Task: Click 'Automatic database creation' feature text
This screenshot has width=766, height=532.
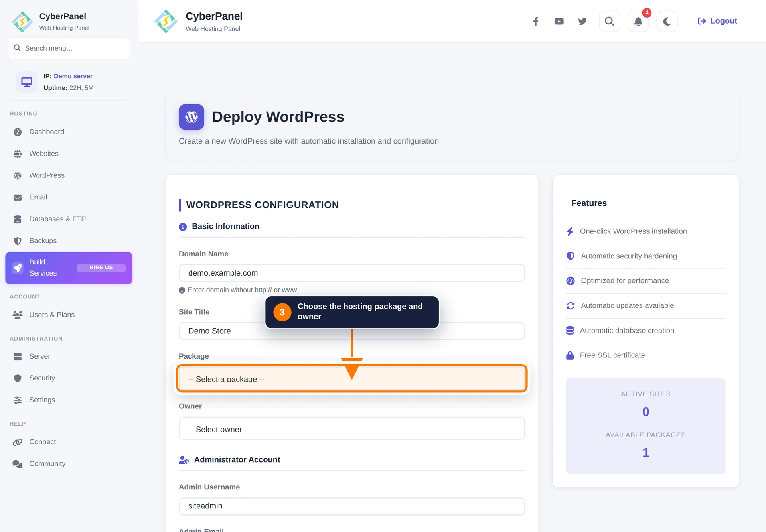Action: click(627, 331)
